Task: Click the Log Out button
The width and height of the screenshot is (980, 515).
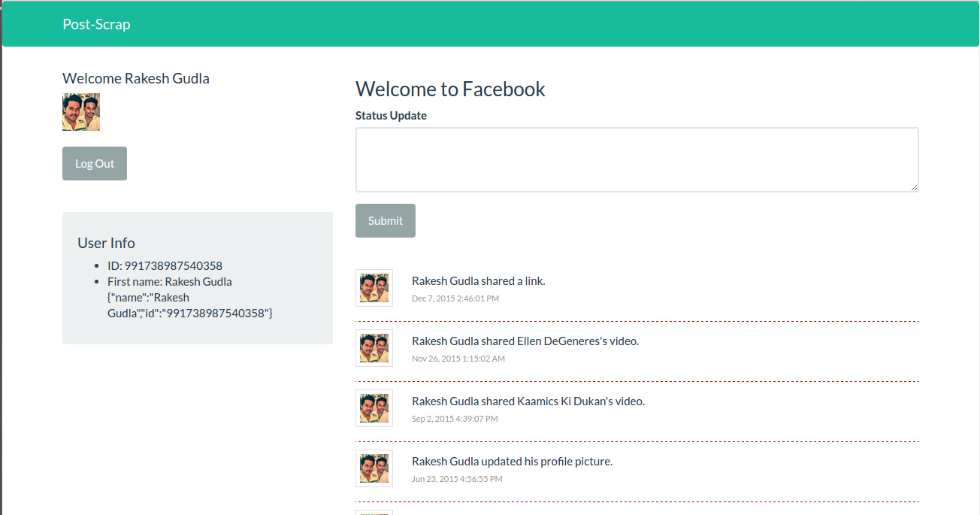Action: 94,163
